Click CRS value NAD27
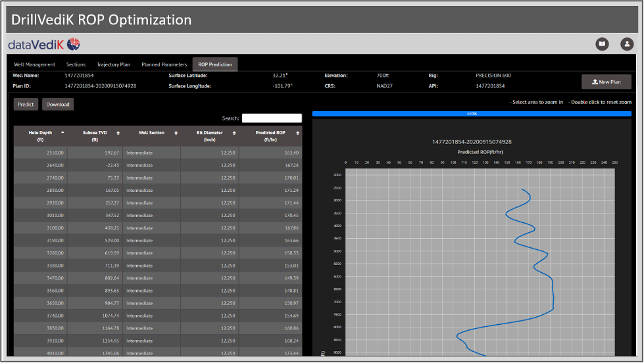This screenshot has width=644, height=363. 384,86
